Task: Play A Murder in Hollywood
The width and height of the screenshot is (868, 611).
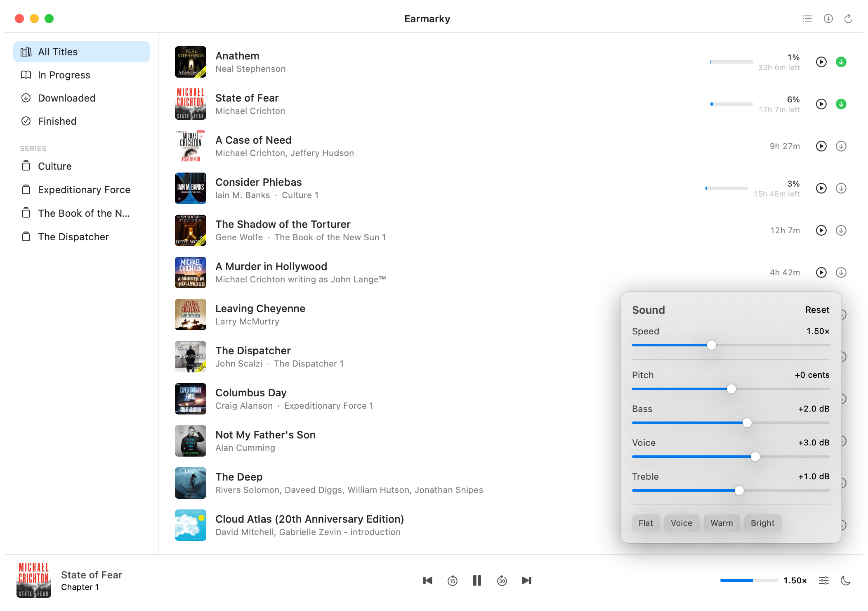Action: pyautogui.click(x=821, y=272)
